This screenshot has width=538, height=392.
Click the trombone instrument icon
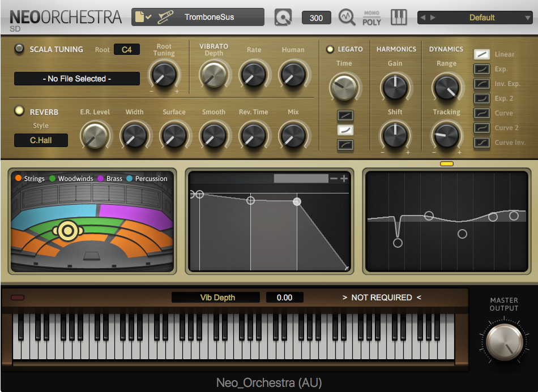pos(165,17)
